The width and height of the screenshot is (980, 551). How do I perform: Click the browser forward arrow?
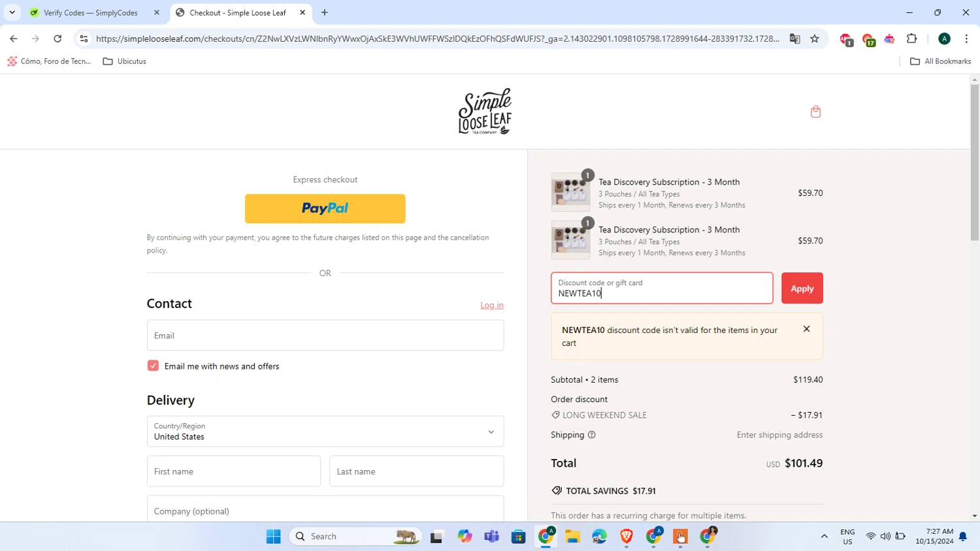click(x=35, y=39)
